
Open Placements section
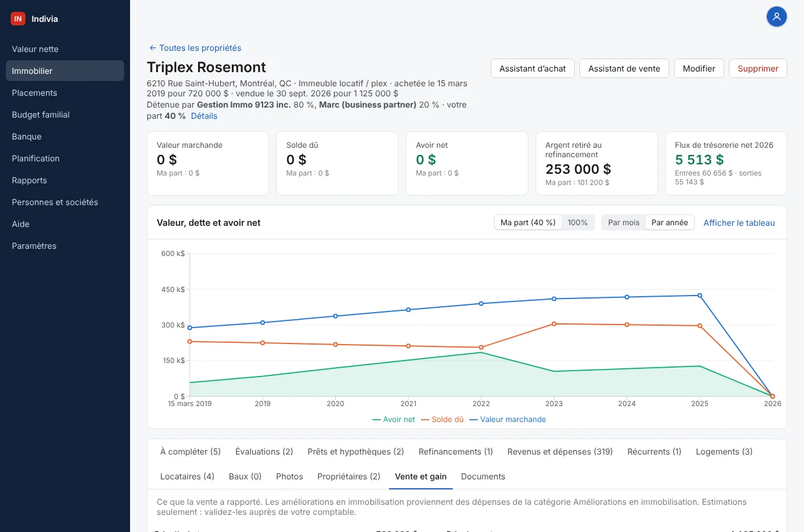point(65,93)
